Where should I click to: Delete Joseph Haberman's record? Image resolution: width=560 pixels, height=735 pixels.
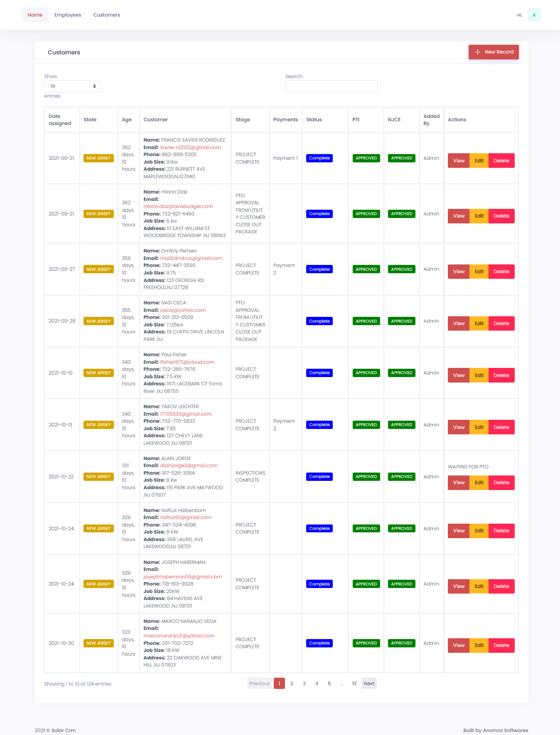pyautogui.click(x=501, y=586)
